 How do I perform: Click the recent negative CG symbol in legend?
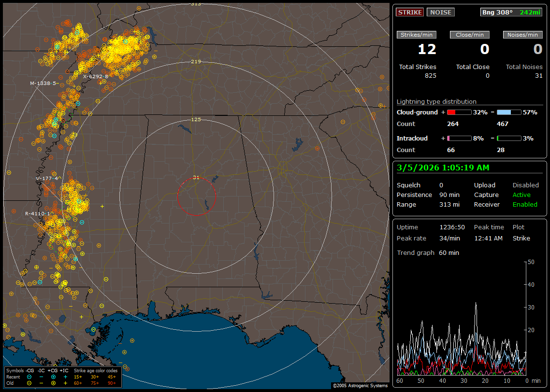click(29, 377)
